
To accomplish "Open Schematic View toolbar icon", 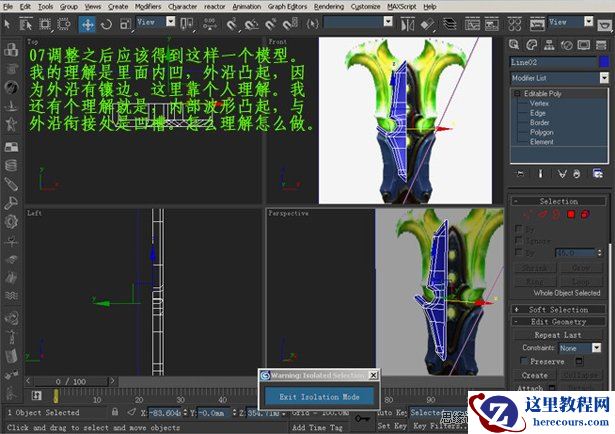I will coord(492,25).
